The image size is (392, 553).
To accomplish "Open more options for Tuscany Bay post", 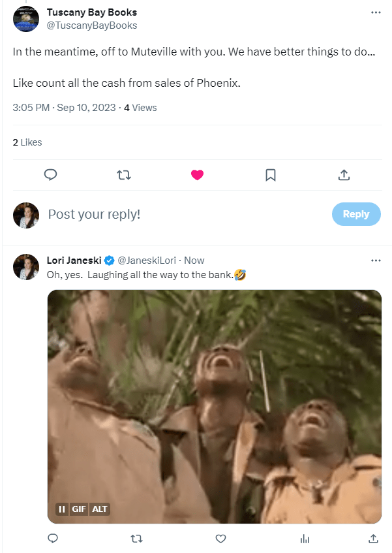I will coord(375,12).
